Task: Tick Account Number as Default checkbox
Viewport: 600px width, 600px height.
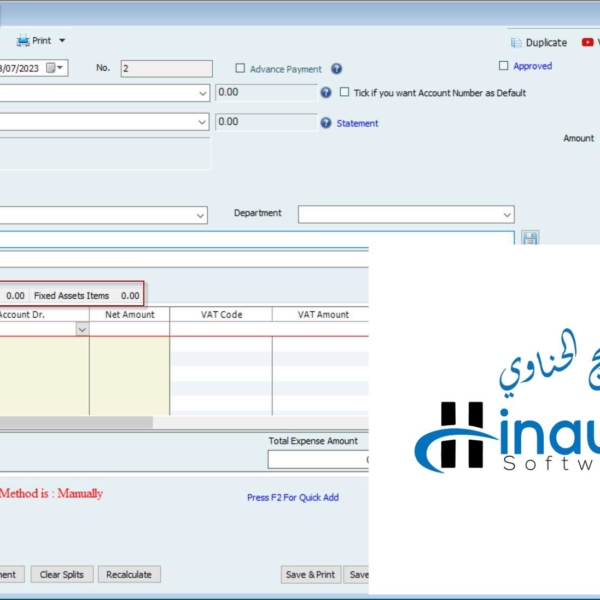Action: pos(345,93)
